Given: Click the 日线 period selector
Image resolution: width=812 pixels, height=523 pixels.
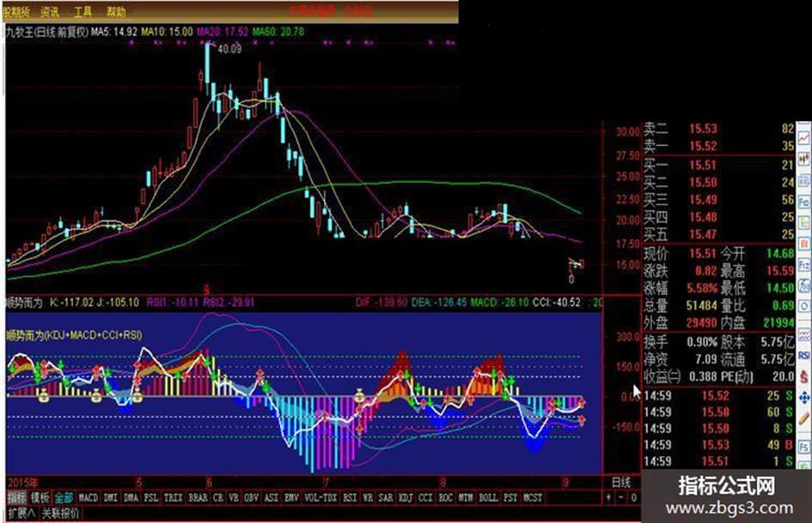Looking at the screenshot, I should point(621,483).
